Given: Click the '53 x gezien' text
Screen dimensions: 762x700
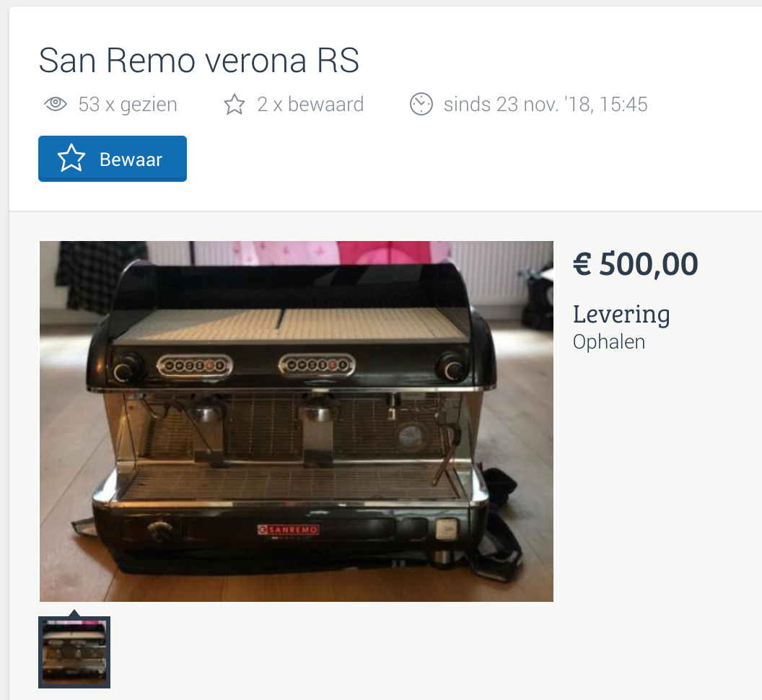Looking at the screenshot, I should [x=128, y=104].
